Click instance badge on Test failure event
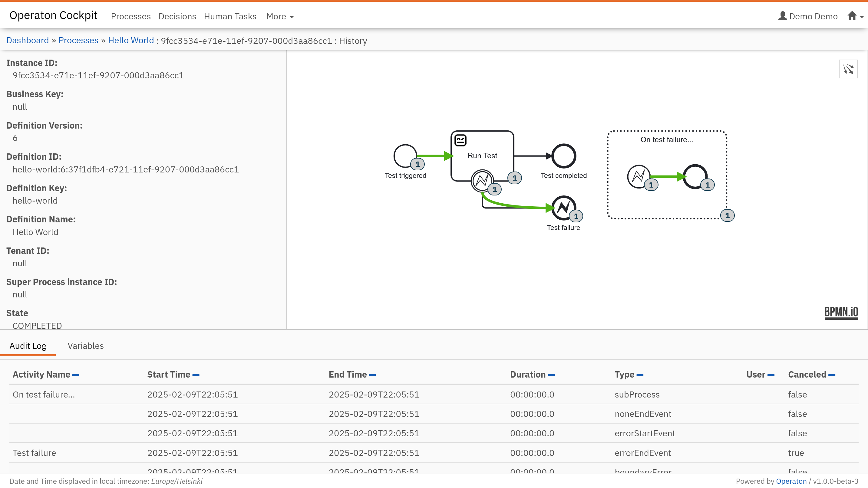The width and height of the screenshot is (868, 488). [576, 216]
